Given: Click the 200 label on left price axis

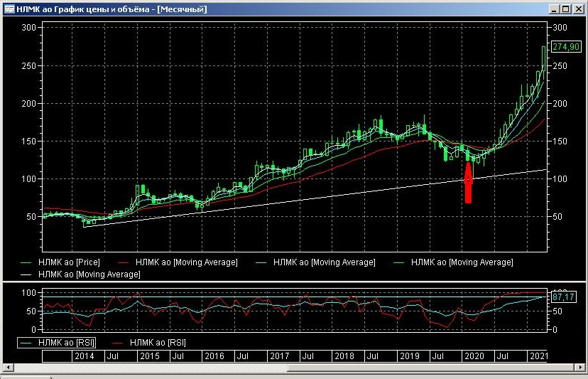Looking at the screenshot, I should point(29,104).
